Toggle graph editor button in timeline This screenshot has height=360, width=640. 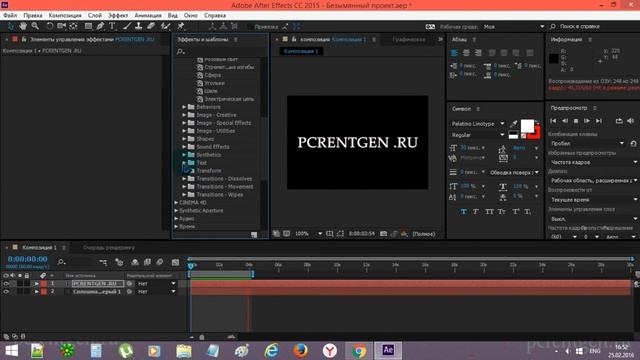point(176,262)
